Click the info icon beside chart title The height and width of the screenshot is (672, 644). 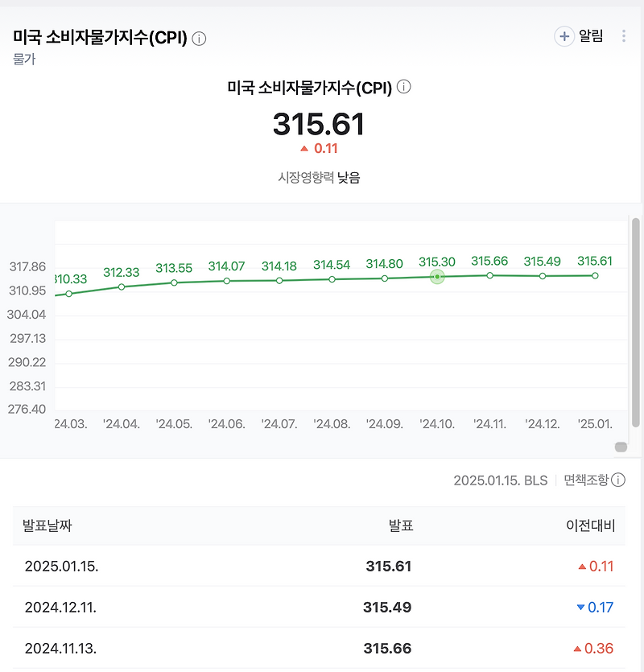tap(405, 87)
